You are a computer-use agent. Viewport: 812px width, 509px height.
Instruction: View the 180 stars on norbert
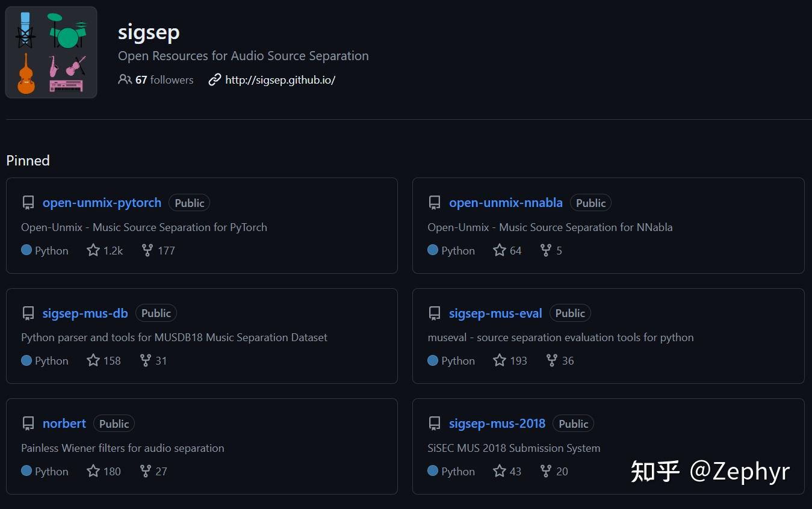104,472
